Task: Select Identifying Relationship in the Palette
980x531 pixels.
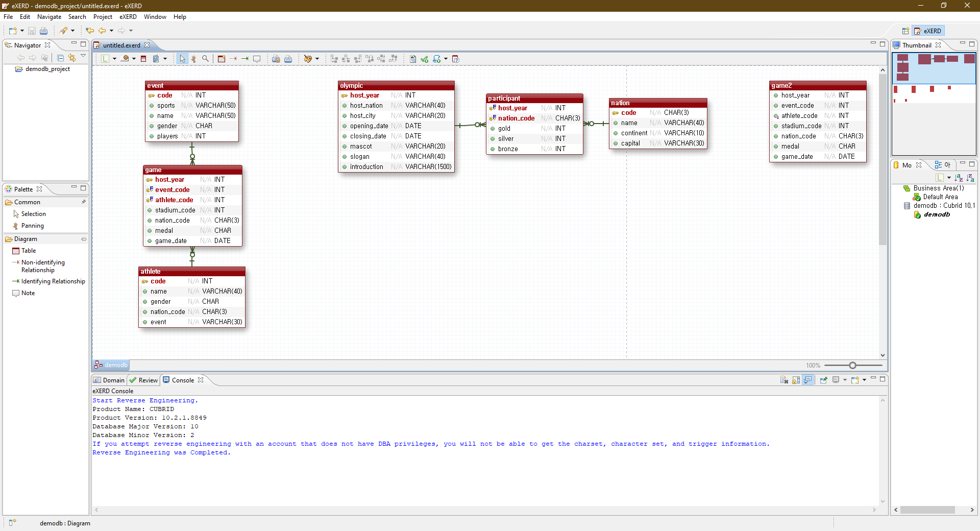Action: [53, 281]
